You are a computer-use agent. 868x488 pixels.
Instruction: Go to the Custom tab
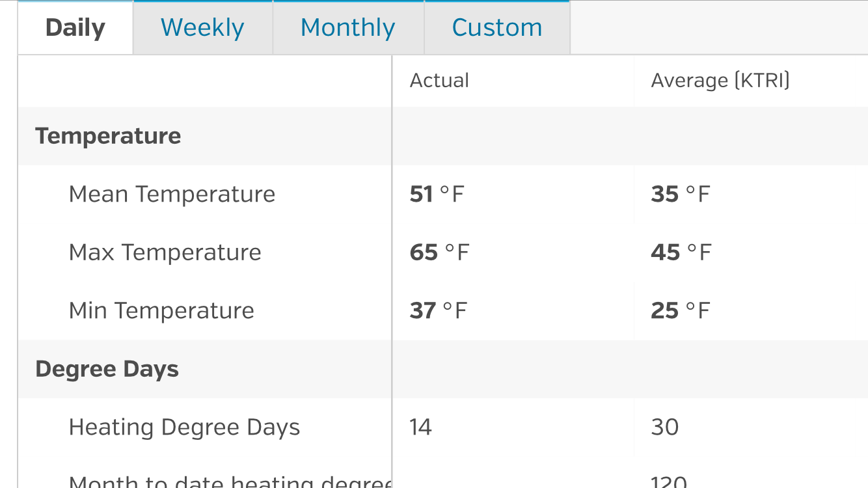(x=497, y=28)
